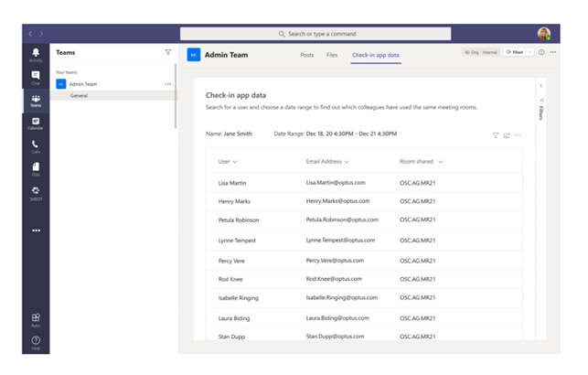The image size is (588, 375).
Task: Filter the Teams list with funnel icon
Action: pos(168,52)
